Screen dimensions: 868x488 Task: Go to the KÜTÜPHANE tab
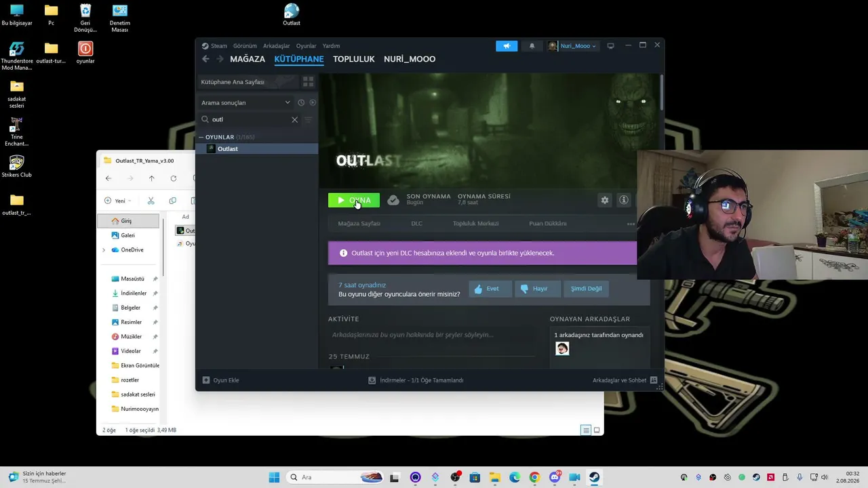tap(299, 59)
